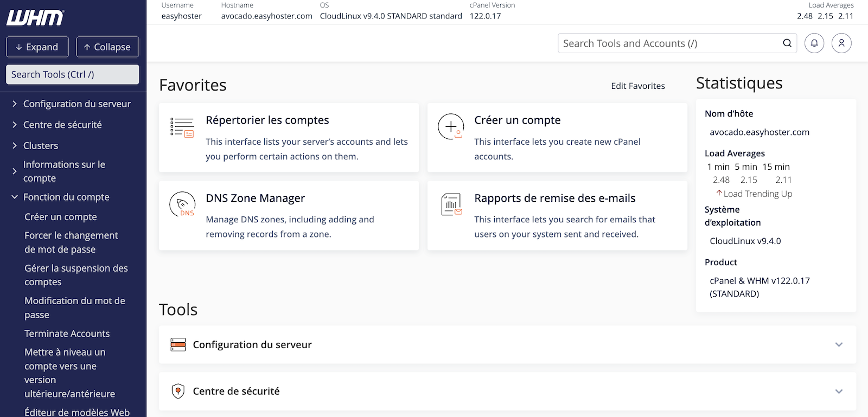Viewport: 868px width, 417px height.
Task: Click the 1 min load value 2.48 in Statistiques
Action: [722, 179]
